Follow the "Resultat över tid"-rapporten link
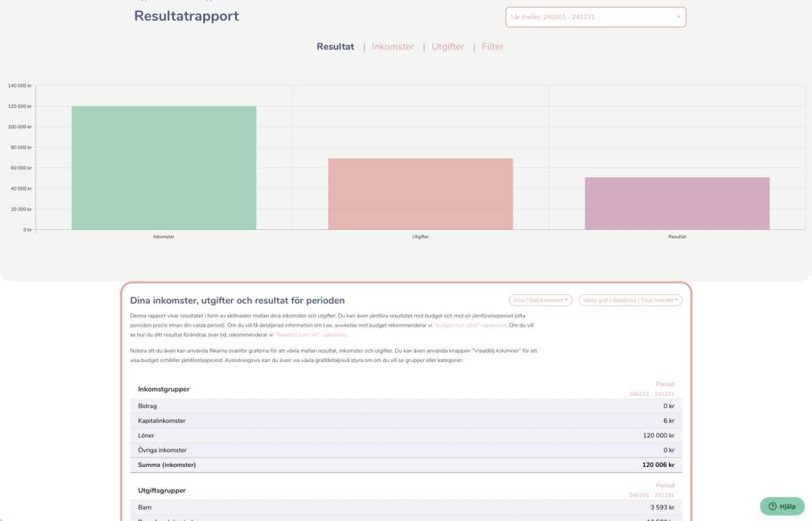Image resolution: width=812 pixels, height=521 pixels. (311, 335)
